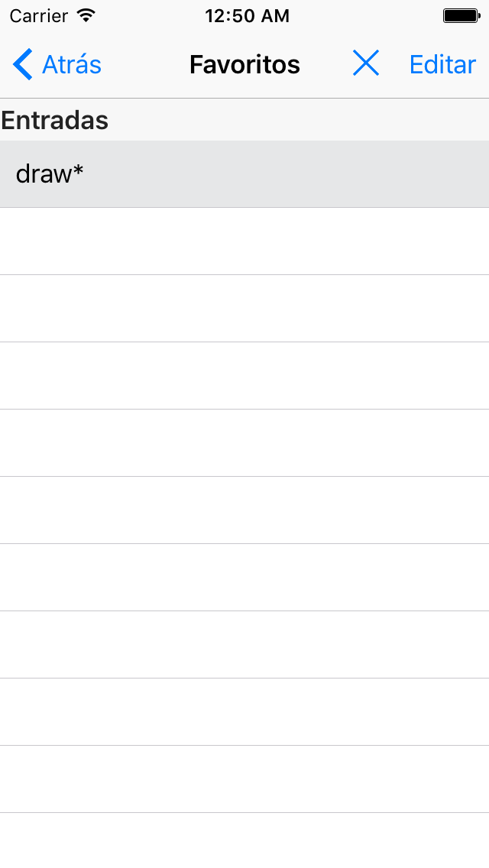Click the blue X icon beside Editar
Viewport: 489px width, 868px height.
point(365,63)
